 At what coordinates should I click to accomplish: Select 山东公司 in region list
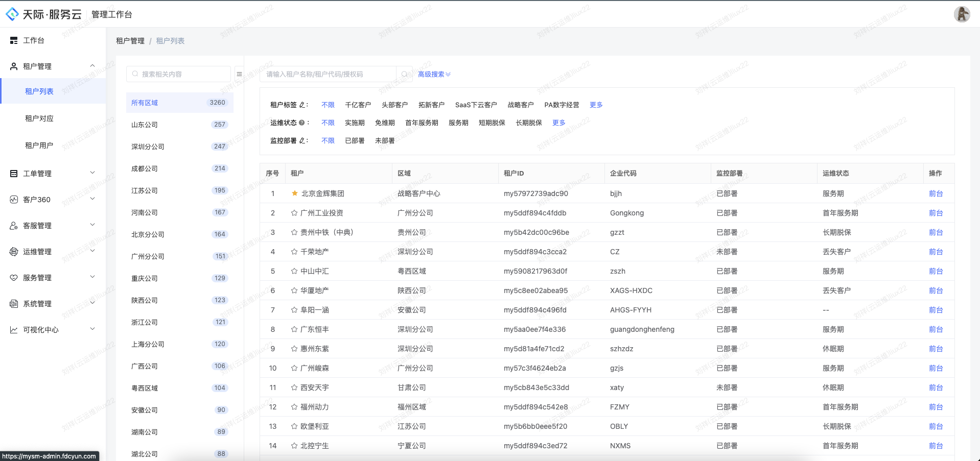tap(180, 125)
